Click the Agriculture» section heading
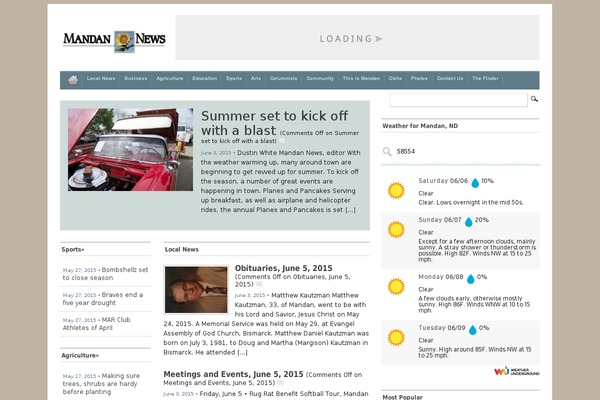The width and height of the screenshot is (600, 400). pos(80,356)
